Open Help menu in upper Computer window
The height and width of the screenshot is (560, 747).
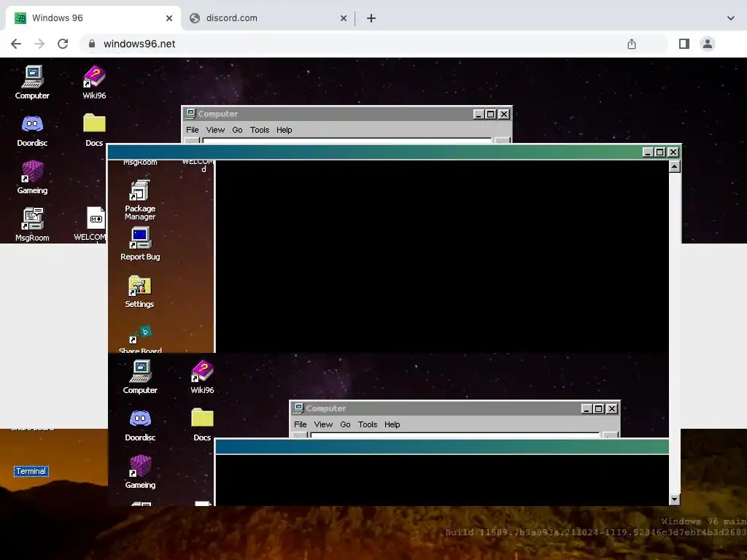click(x=284, y=130)
